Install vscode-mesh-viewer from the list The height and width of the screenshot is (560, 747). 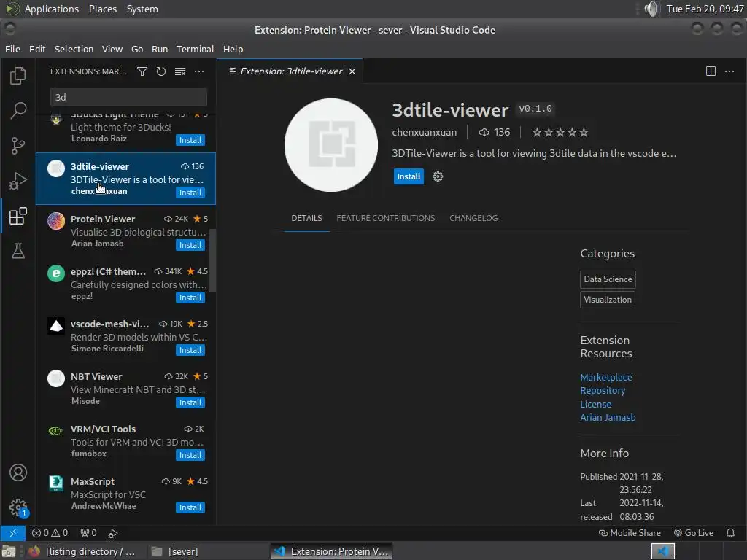tap(190, 350)
